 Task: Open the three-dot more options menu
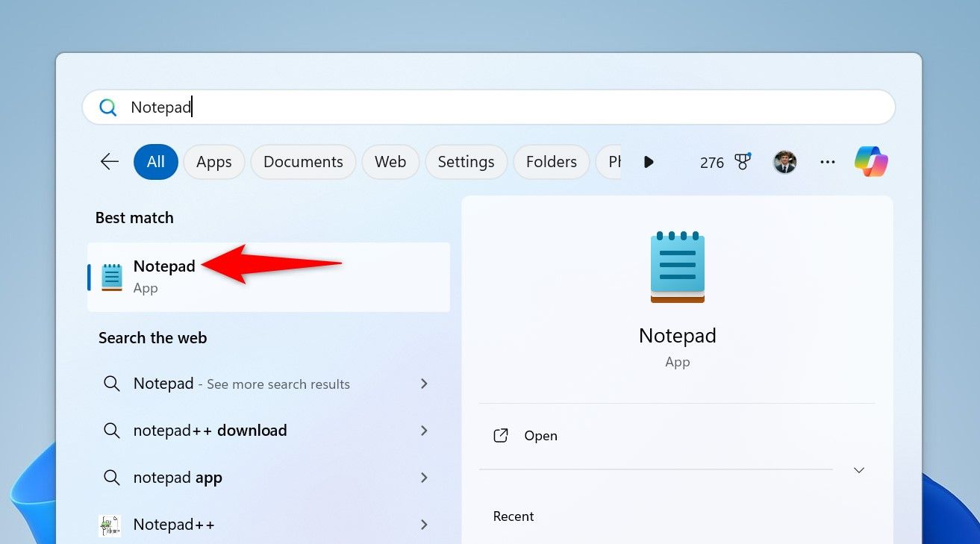pos(828,162)
